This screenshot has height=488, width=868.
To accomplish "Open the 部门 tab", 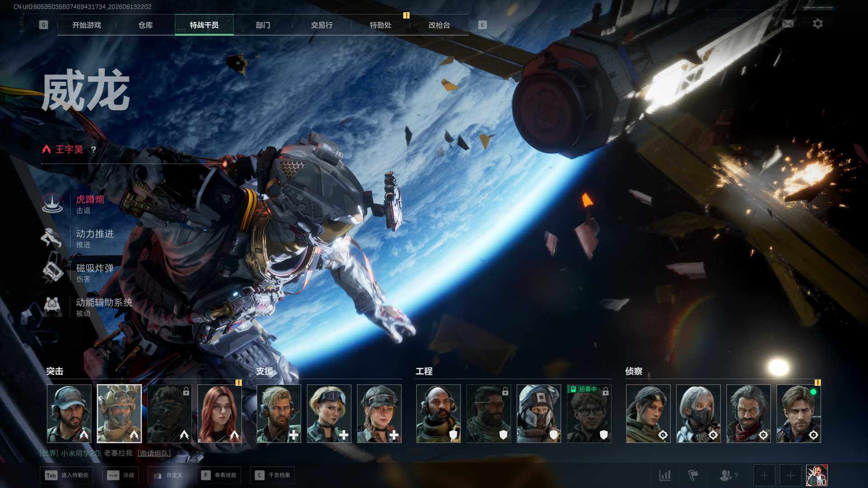I will 263,25.
